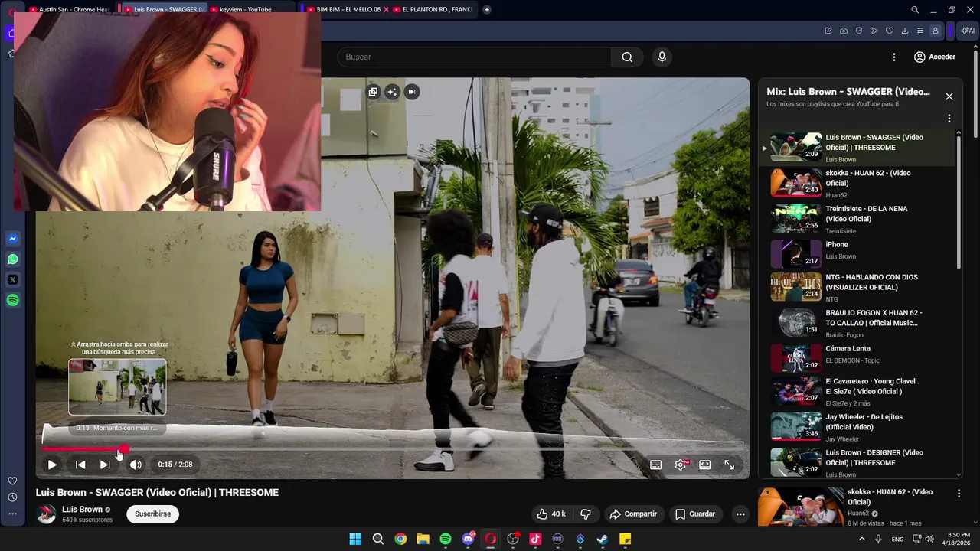Like the video with 40 k thumbs up
Image resolution: width=980 pixels, height=551 pixels.
(551, 514)
